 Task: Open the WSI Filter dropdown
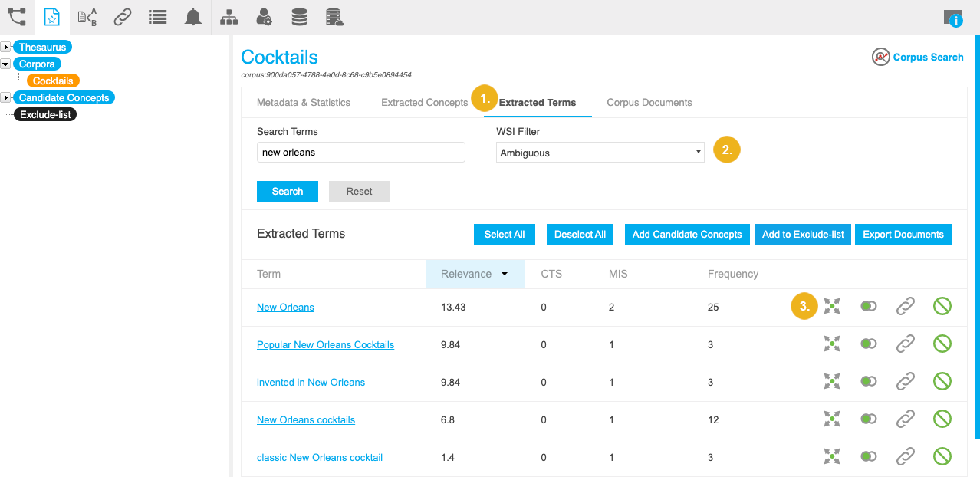point(600,153)
